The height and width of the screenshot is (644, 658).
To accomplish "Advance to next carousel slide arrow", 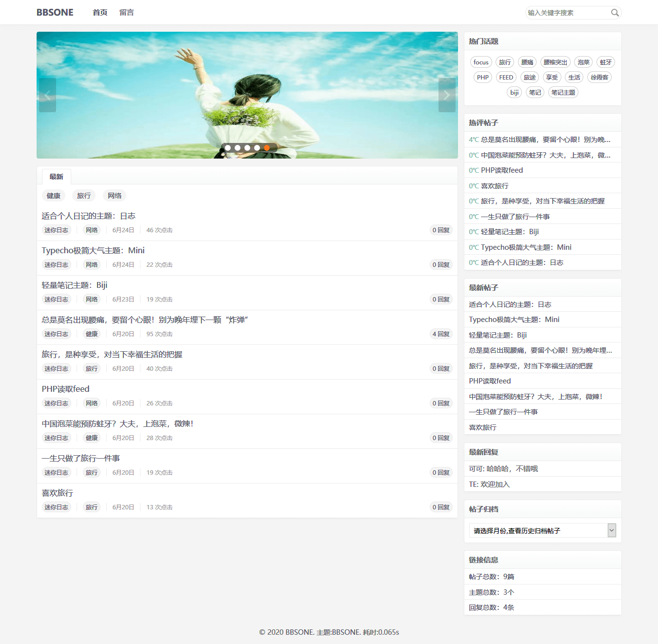I will (x=447, y=95).
